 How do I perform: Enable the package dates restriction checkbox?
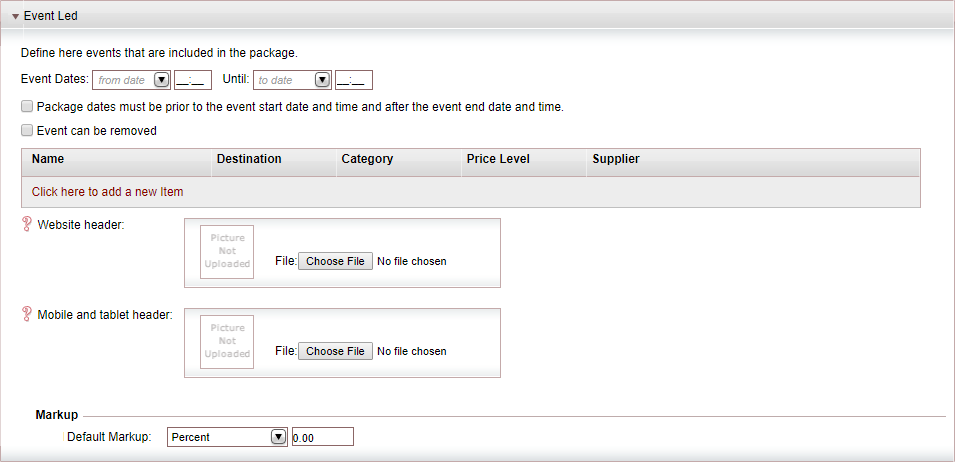pos(27,107)
